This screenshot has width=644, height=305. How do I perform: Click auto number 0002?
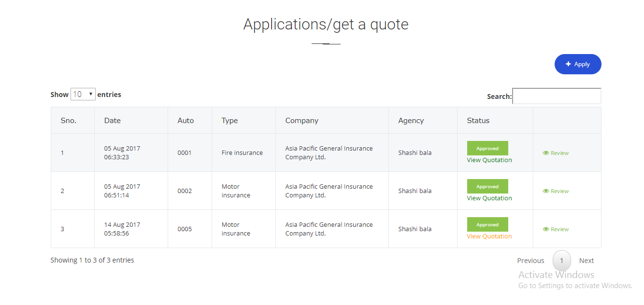coord(185,191)
